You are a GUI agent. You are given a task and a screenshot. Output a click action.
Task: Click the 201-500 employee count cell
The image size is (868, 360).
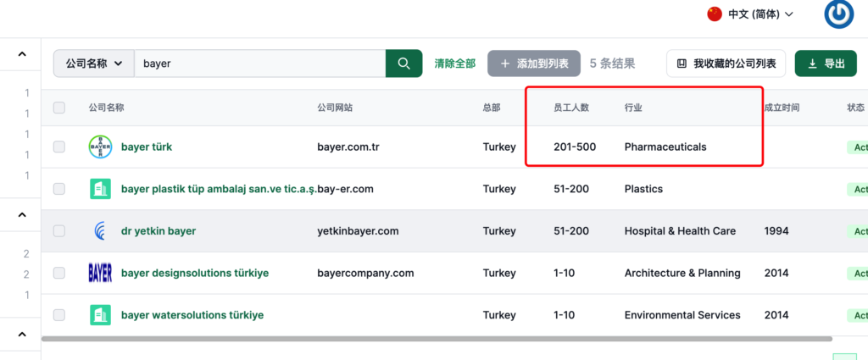[x=575, y=147]
